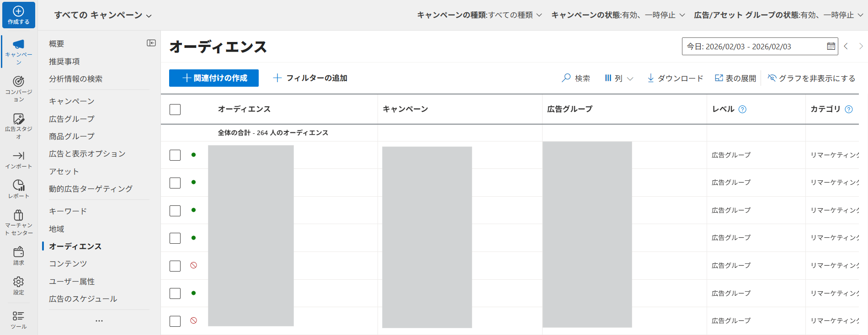Check the first audience row checkbox
The width and height of the screenshot is (868, 335).
coord(175,155)
